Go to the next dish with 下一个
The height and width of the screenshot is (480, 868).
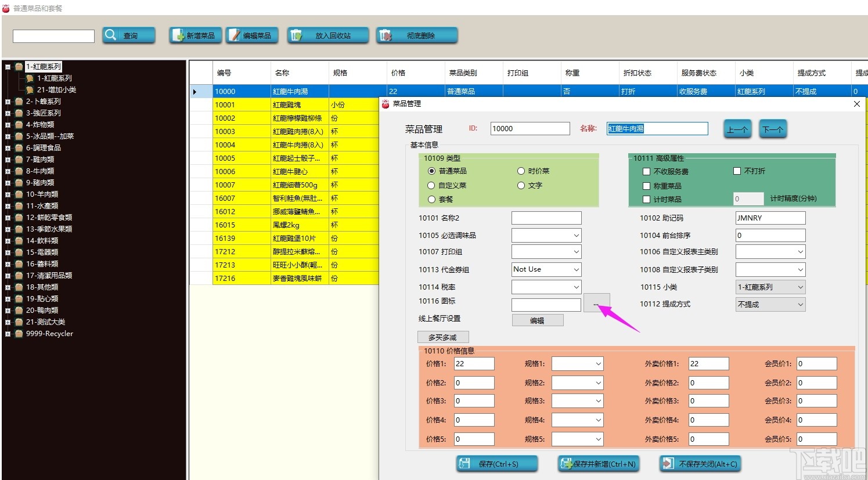(x=773, y=129)
